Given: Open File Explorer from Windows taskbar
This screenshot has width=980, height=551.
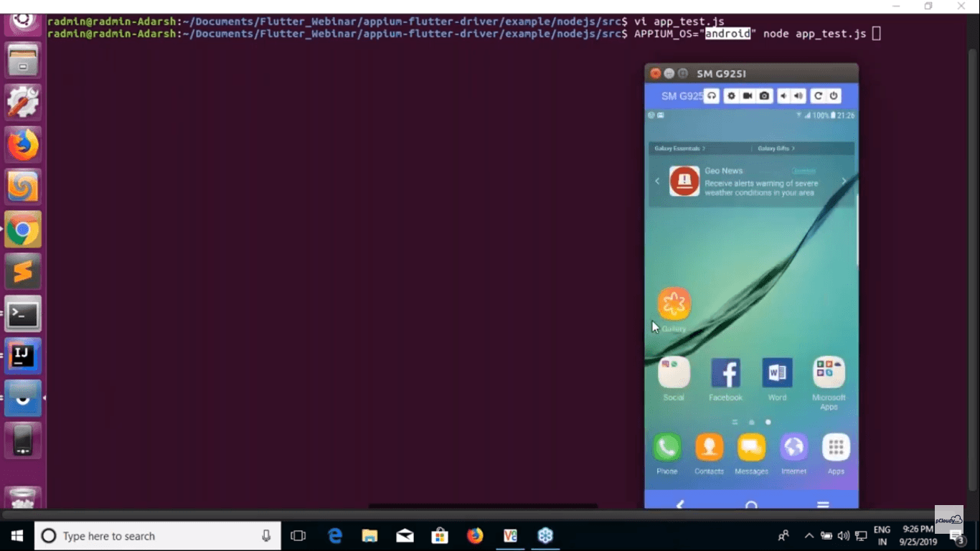Looking at the screenshot, I should click(369, 536).
